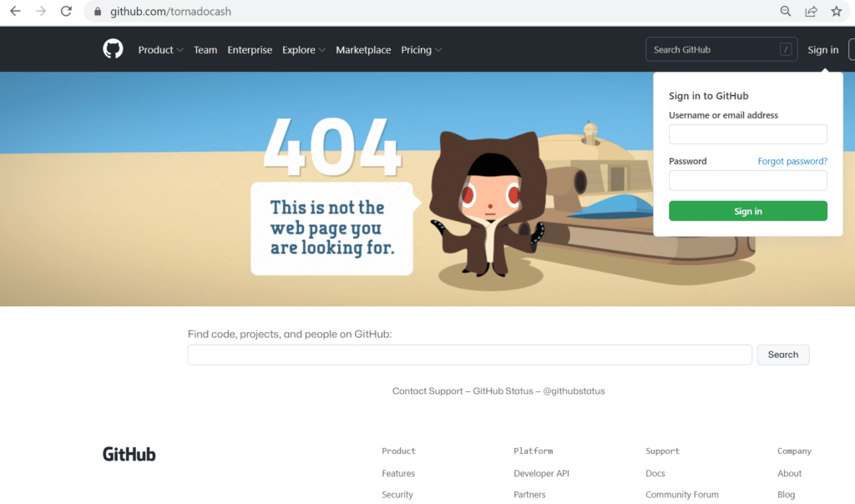The width and height of the screenshot is (855, 504).
Task: Open the @githubstatus link
Action: click(574, 391)
